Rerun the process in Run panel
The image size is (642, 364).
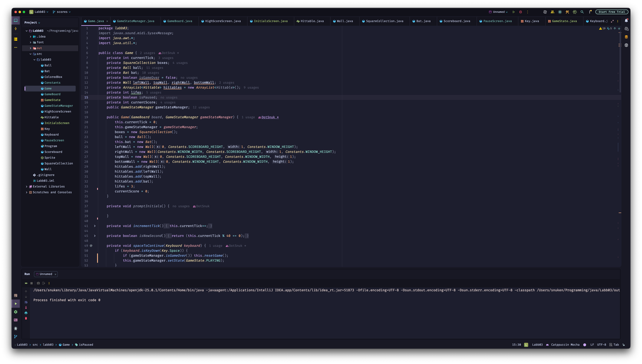click(27, 283)
